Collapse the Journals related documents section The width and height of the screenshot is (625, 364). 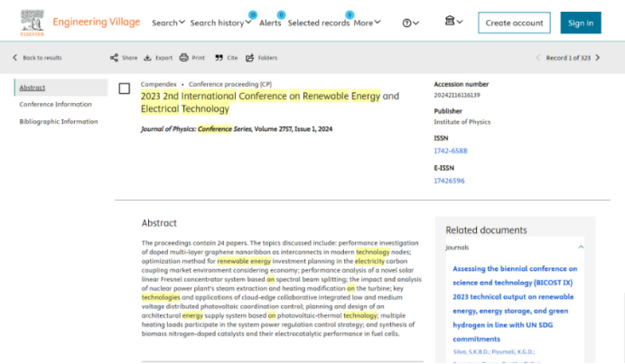pos(581,247)
